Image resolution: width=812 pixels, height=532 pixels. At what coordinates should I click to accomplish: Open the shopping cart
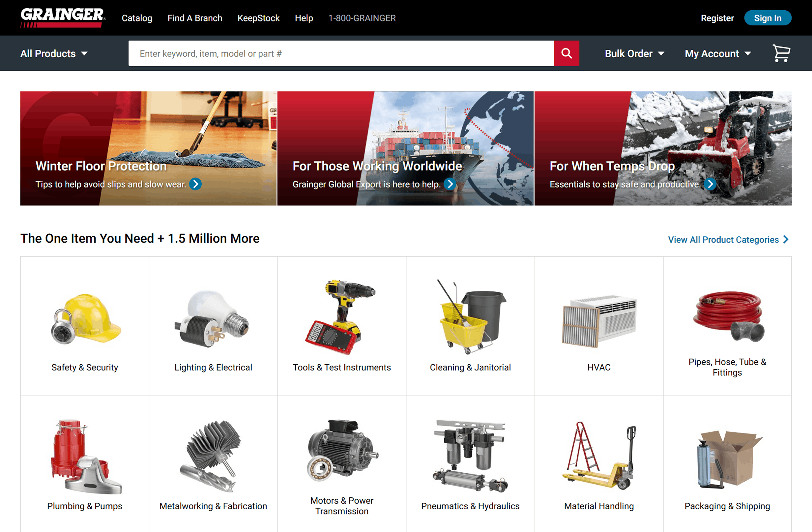782,53
